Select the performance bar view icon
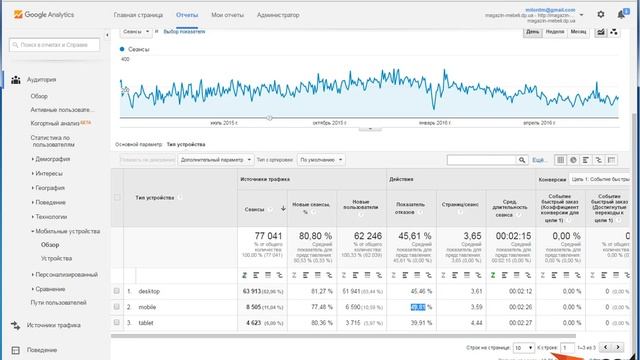640x360 pixels. [x=586, y=160]
